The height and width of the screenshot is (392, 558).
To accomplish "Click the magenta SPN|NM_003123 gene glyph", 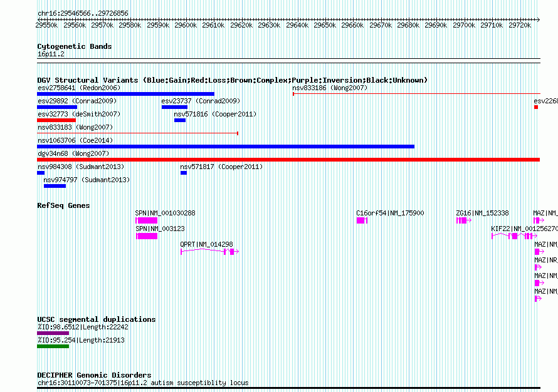I will (147, 236).
